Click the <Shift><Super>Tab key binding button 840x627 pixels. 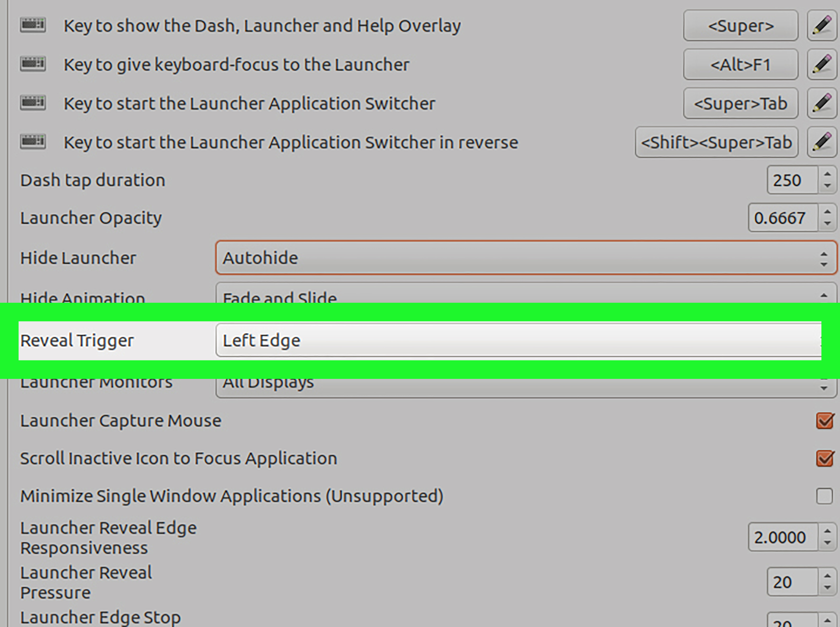(716, 142)
